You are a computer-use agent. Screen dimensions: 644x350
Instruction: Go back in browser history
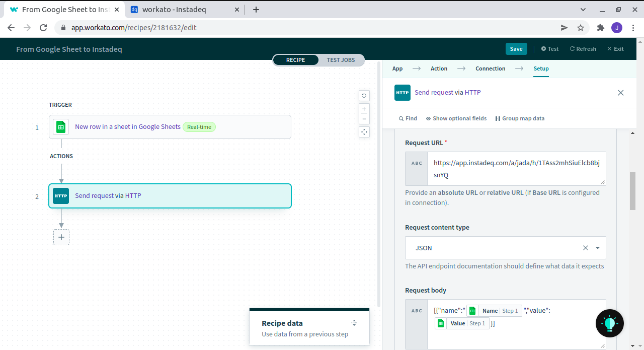coord(11,28)
